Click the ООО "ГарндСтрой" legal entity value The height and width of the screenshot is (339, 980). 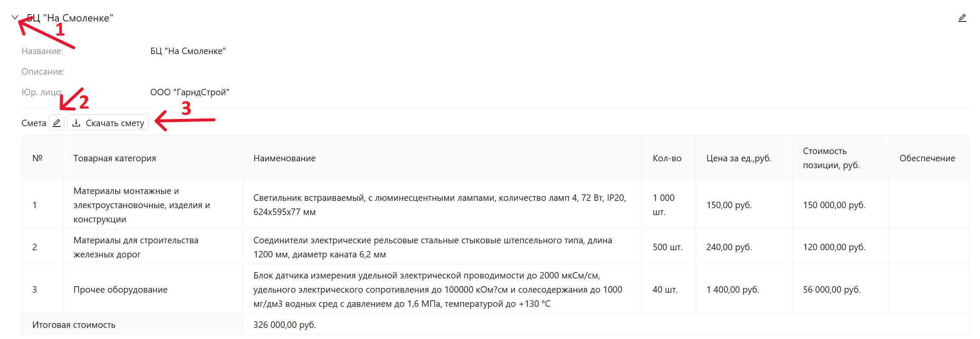tap(190, 92)
